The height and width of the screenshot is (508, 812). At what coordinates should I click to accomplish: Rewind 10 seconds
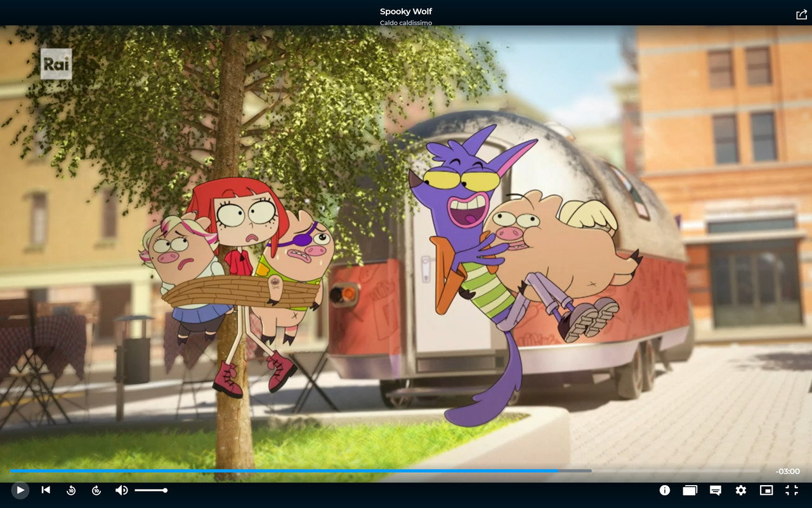[71, 490]
